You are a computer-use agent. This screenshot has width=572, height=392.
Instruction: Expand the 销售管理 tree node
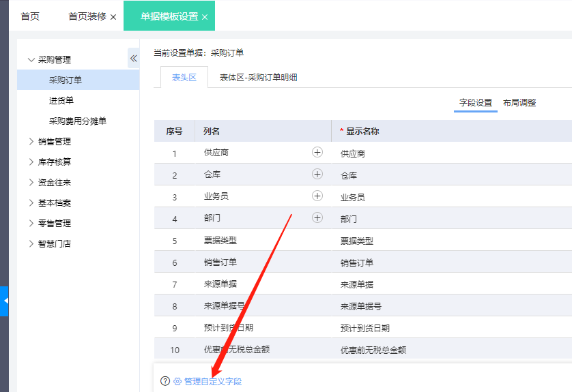(x=31, y=142)
